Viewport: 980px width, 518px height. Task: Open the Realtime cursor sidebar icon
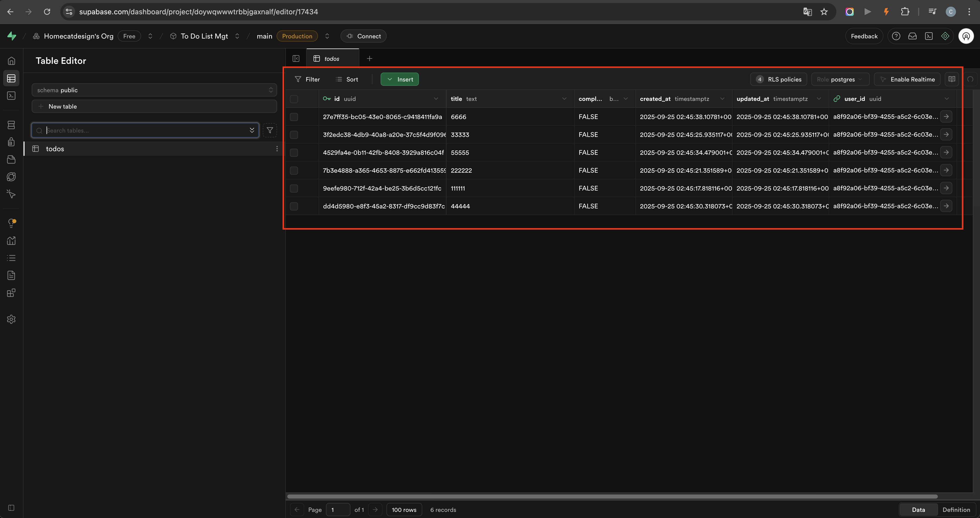[12, 195]
